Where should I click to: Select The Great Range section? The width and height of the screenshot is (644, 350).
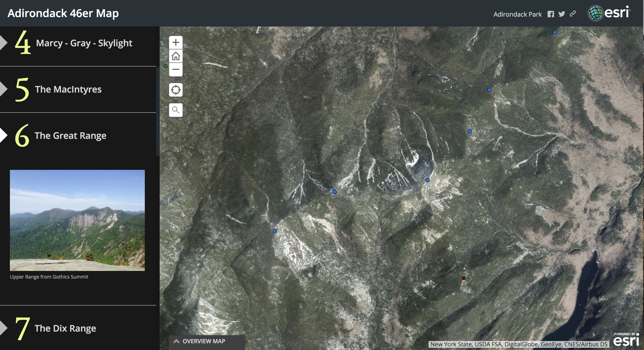(70, 136)
